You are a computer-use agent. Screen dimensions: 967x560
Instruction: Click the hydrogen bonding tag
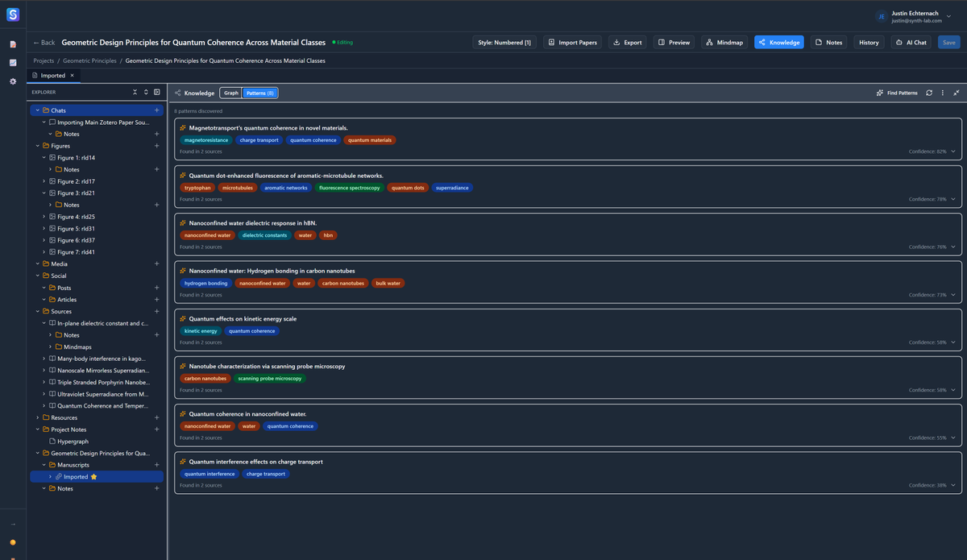click(x=205, y=283)
